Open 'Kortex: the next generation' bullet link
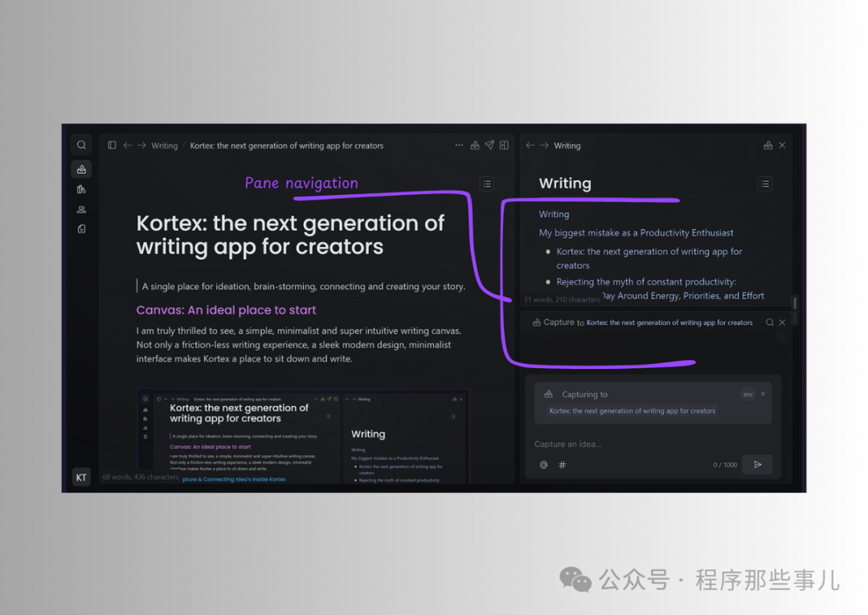This screenshot has width=868, height=615. [x=649, y=258]
